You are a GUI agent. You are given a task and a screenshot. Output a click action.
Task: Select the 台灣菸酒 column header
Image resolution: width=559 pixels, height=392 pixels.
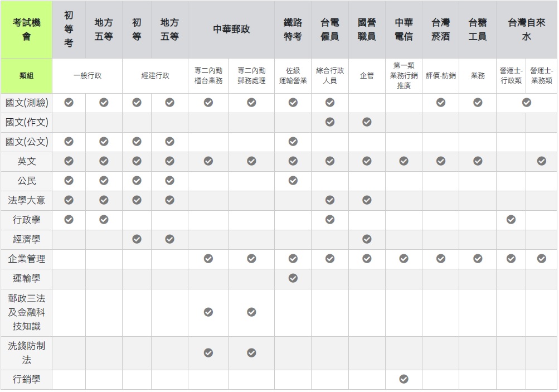click(x=441, y=29)
